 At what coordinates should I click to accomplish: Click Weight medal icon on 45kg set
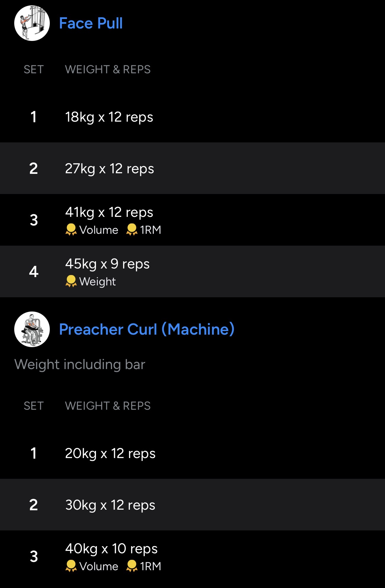(71, 281)
